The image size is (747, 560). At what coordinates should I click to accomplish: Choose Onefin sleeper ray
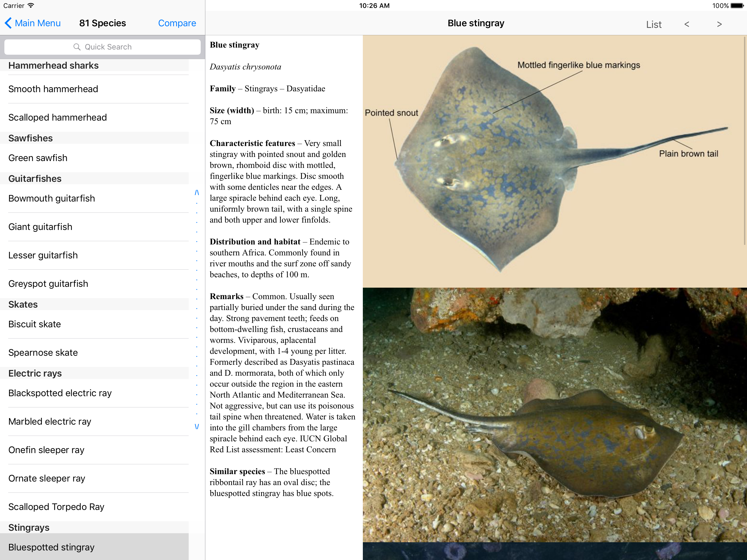coord(94,450)
